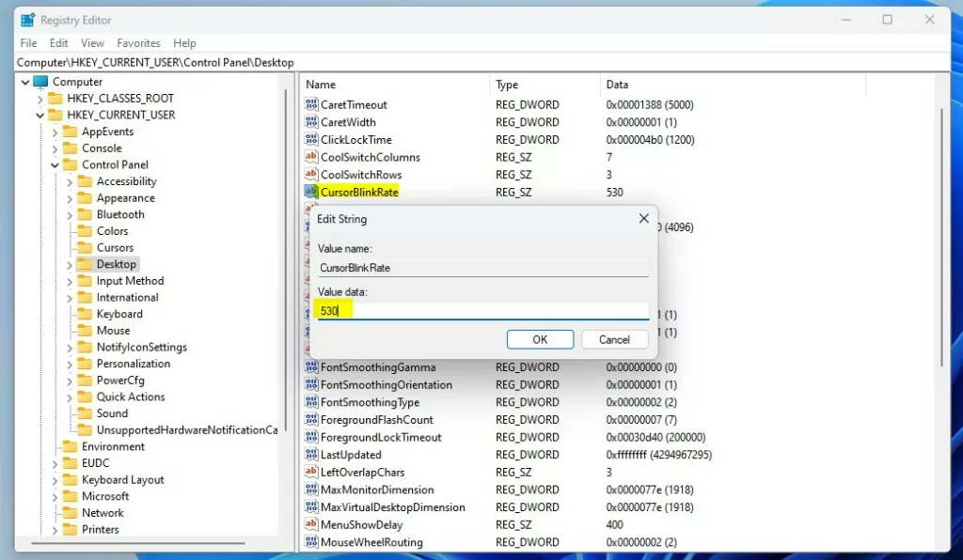Click the tree pane horizontal scrollbar

pyautogui.click(x=138, y=543)
